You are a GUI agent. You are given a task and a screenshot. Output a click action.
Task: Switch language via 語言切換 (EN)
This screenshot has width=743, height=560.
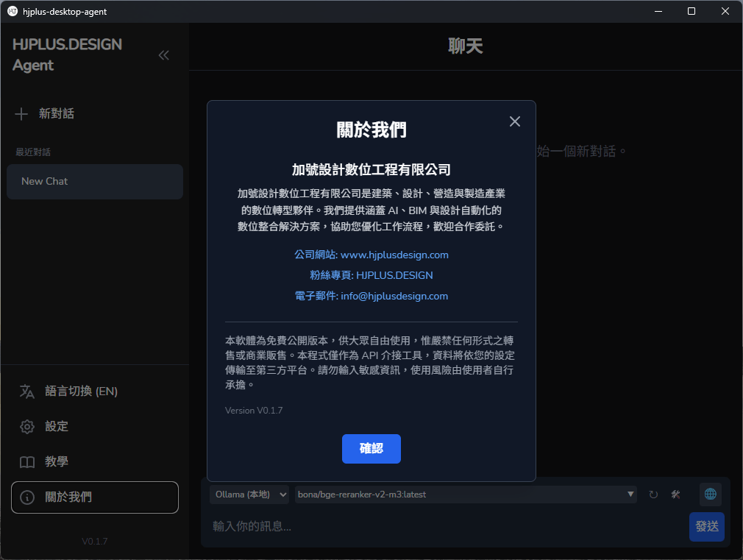81,391
